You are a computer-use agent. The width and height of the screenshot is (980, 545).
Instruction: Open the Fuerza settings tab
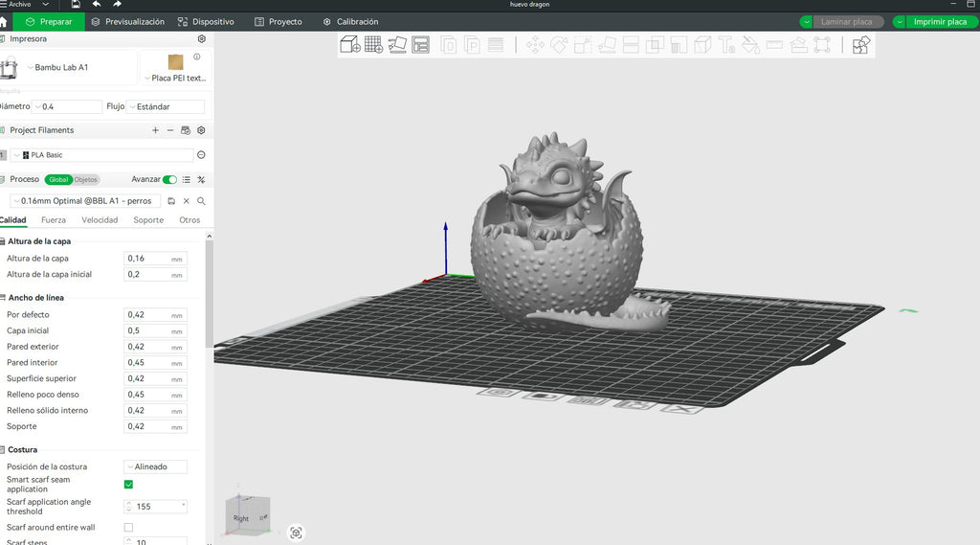click(54, 220)
